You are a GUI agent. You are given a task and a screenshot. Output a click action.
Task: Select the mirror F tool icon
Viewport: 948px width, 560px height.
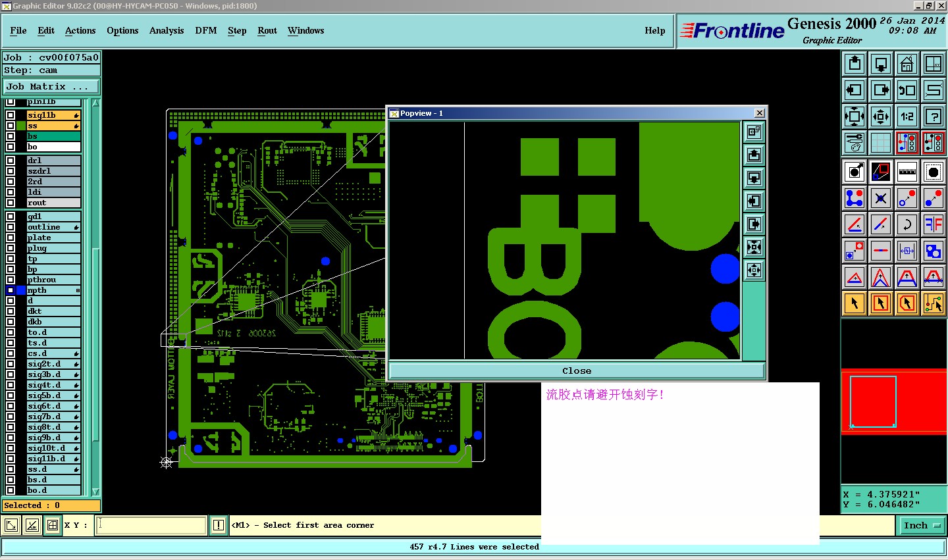tap(934, 224)
